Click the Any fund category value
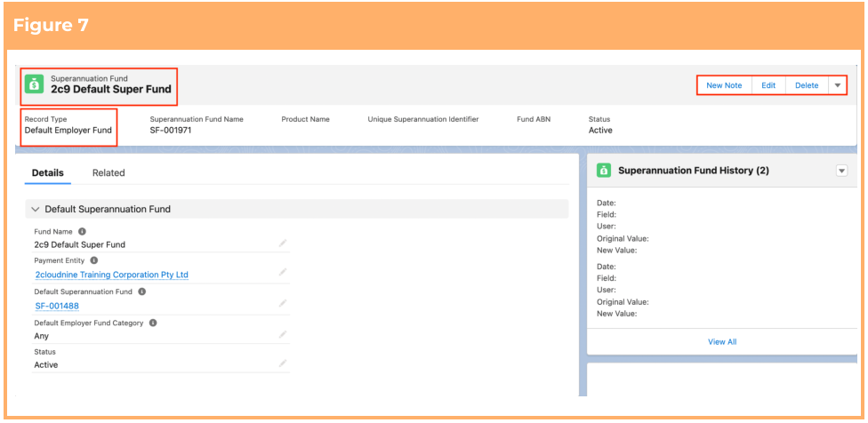Viewport: 868px width, 423px height. [42, 336]
